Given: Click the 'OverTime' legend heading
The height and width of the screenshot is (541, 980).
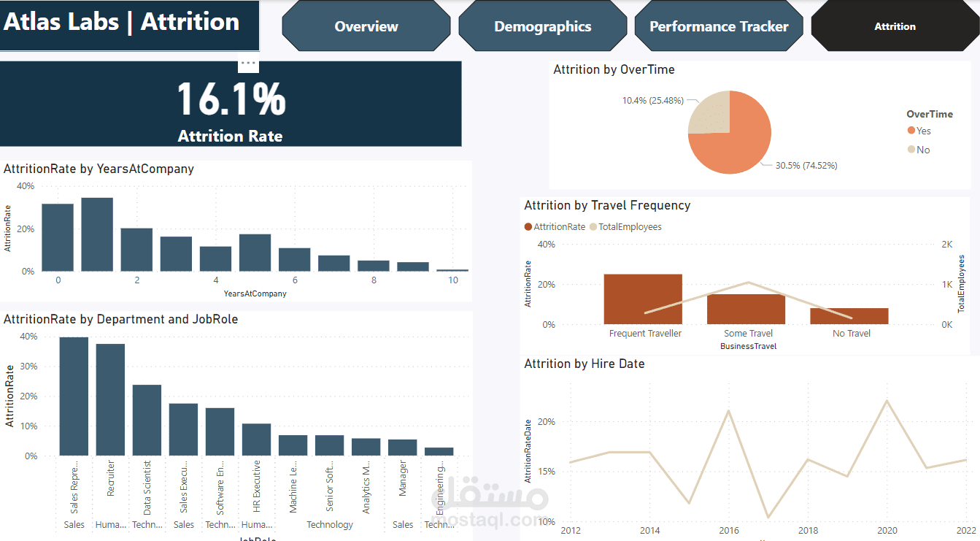Looking at the screenshot, I should click(930, 114).
